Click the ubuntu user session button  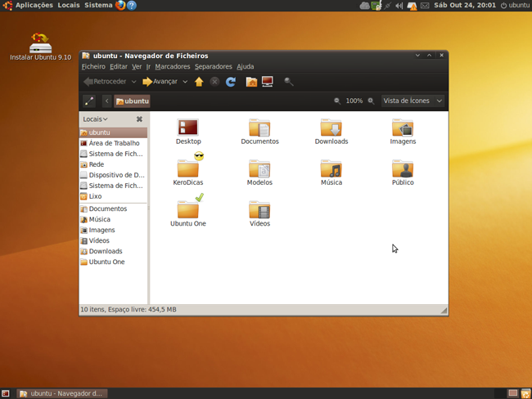515,6
